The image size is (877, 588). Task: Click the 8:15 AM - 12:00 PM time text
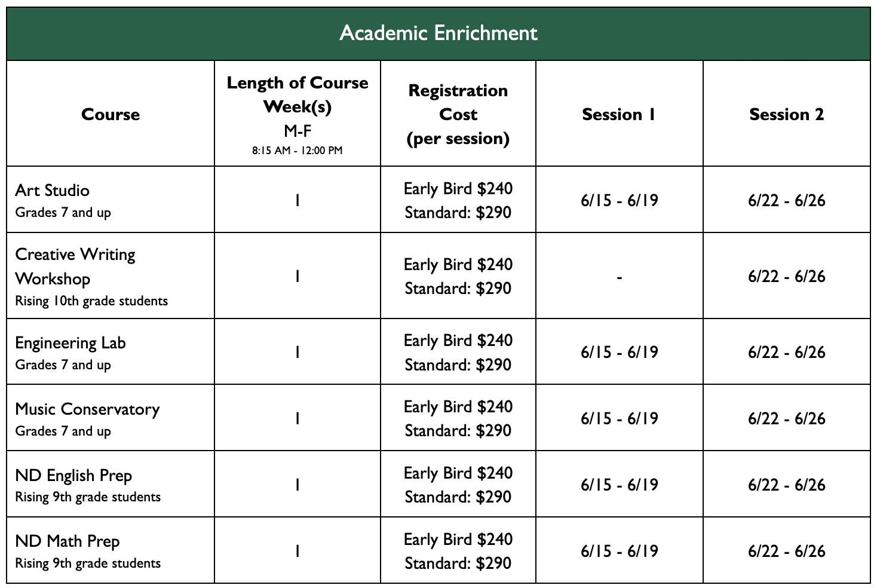pyautogui.click(x=298, y=151)
